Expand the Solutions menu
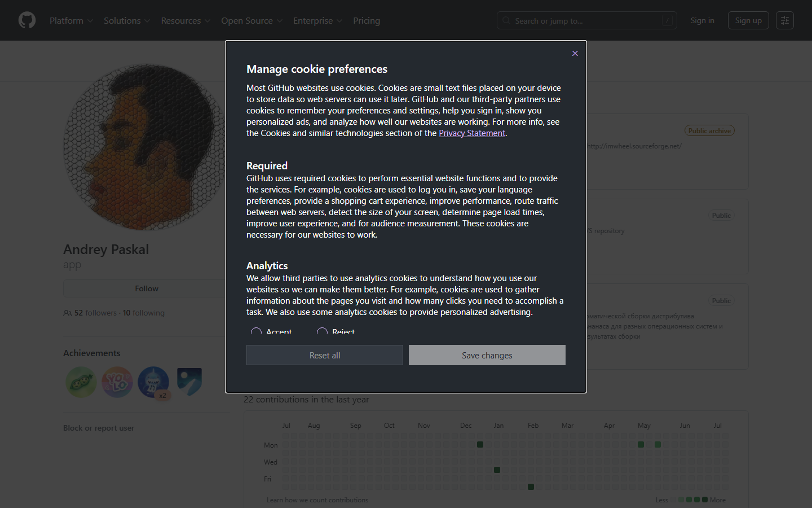812x508 pixels. [x=127, y=20]
